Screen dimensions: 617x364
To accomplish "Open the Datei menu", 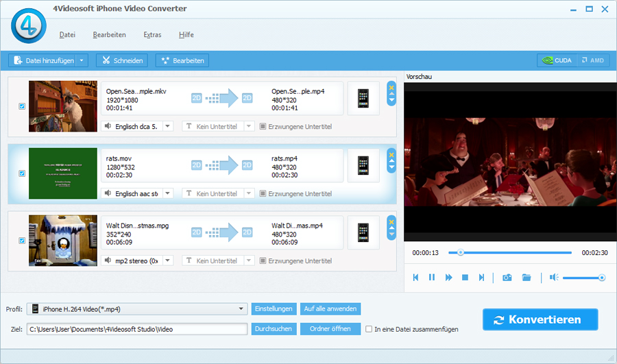I will [67, 35].
